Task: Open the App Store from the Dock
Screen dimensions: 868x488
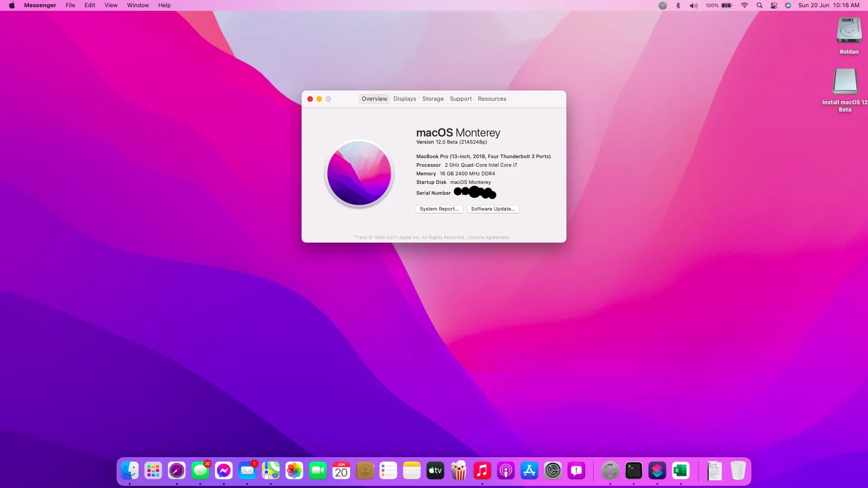Action: (529, 470)
